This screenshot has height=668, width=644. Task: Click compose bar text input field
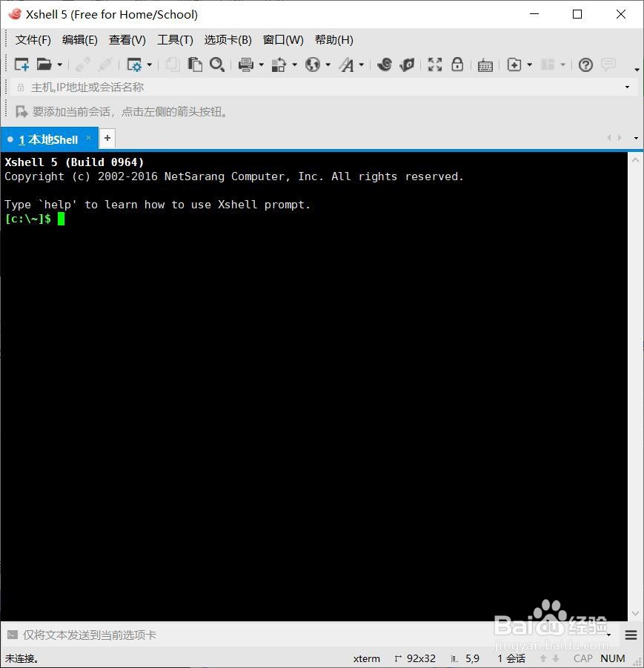coord(311,635)
